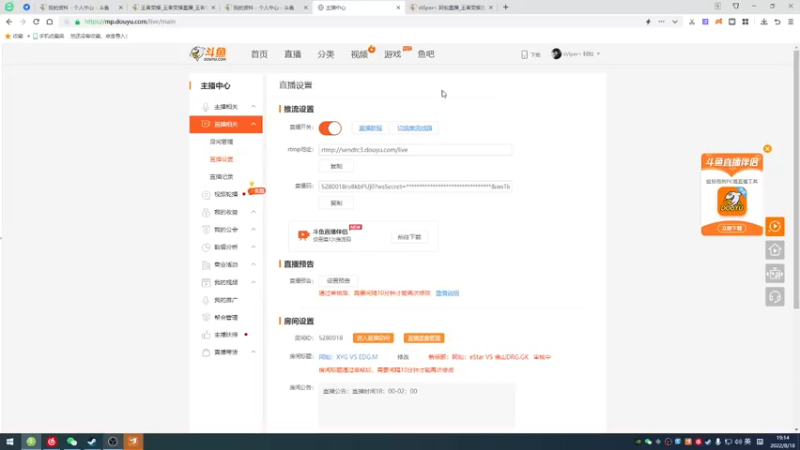Screen dimensions: 800x450
Task: Click the rtmp address input field
Action: pyautogui.click(x=415, y=150)
